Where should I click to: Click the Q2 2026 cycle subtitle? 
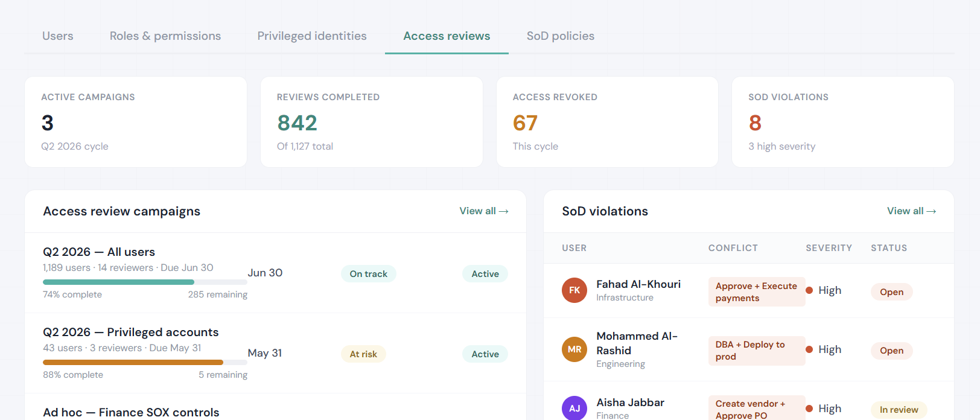coord(75,146)
